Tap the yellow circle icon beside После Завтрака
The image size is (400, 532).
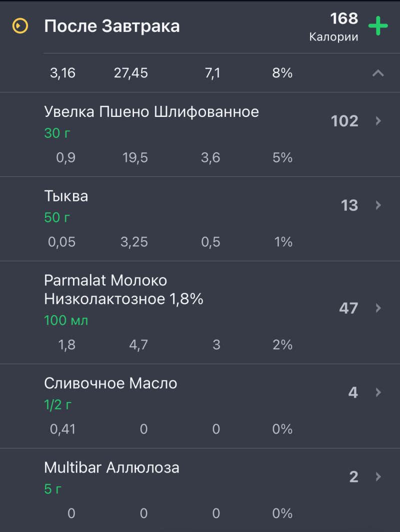point(20,25)
